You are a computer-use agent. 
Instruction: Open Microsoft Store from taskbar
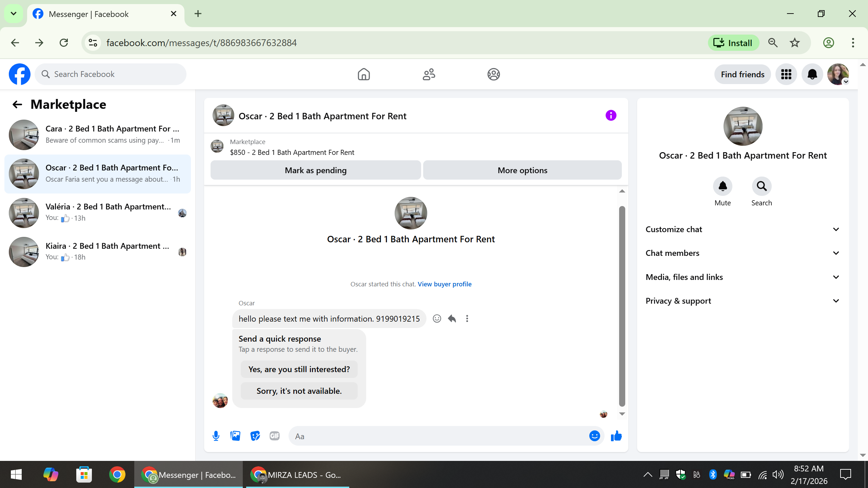click(x=84, y=474)
